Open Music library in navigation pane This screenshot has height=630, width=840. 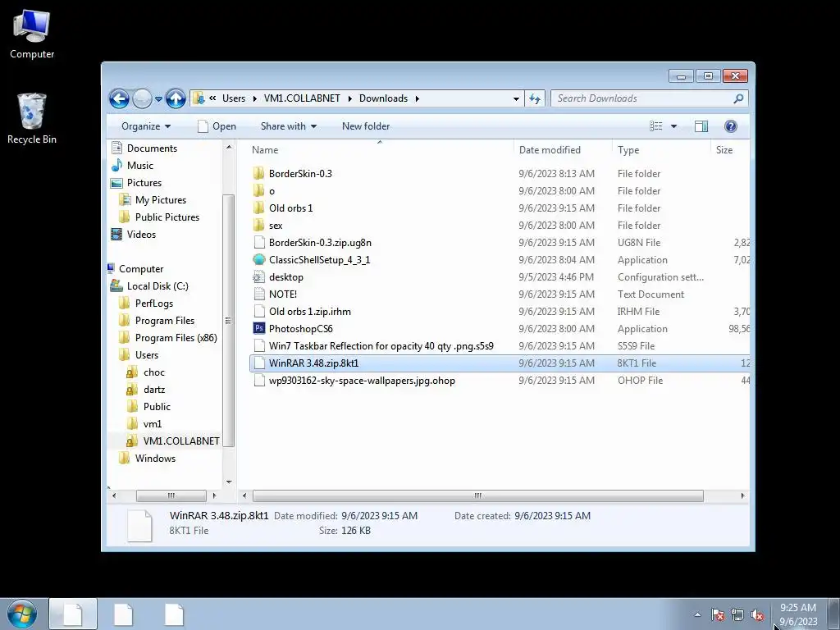139,166
